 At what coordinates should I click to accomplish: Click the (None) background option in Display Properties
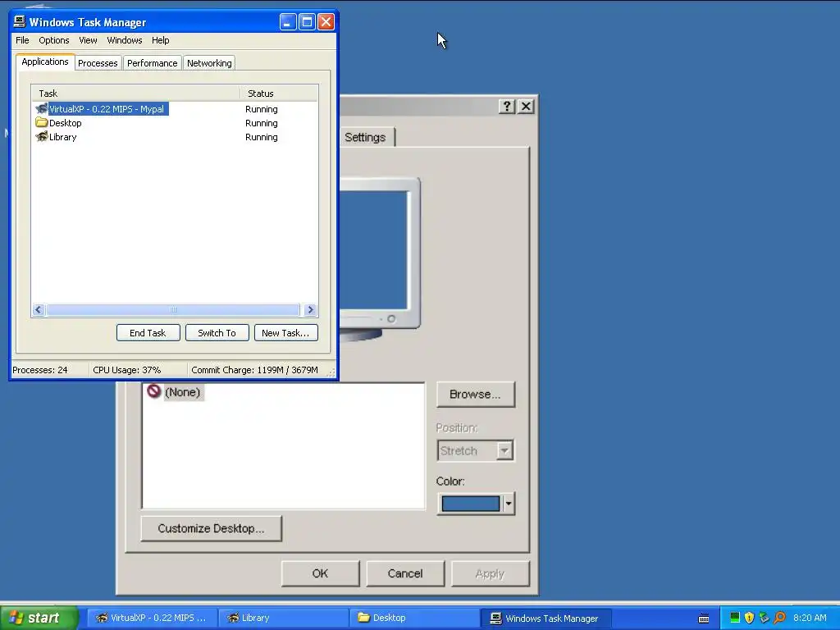point(174,391)
